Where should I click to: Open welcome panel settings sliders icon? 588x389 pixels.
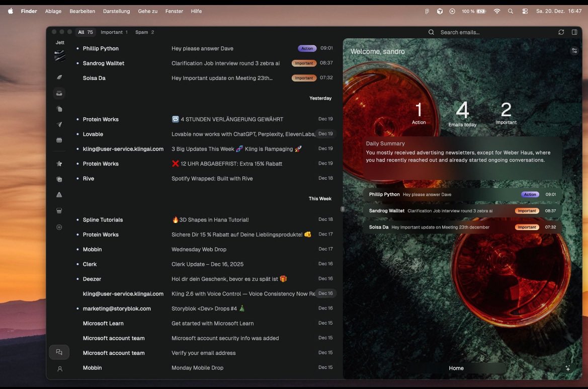click(574, 51)
